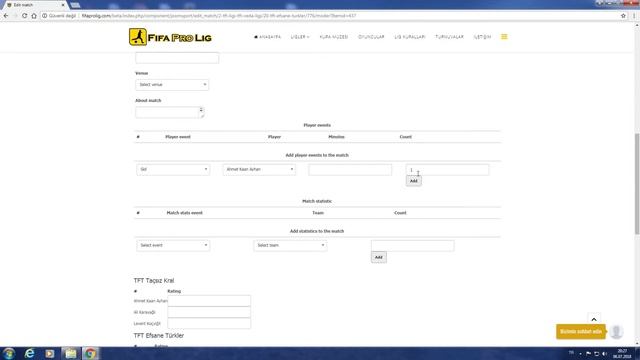Click the FIFA Pro Lig logo

[x=170, y=37]
